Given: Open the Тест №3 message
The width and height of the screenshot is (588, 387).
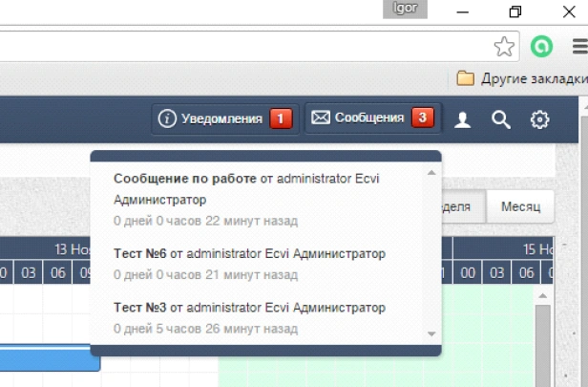Looking at the screenshot, I should point(140,308).
